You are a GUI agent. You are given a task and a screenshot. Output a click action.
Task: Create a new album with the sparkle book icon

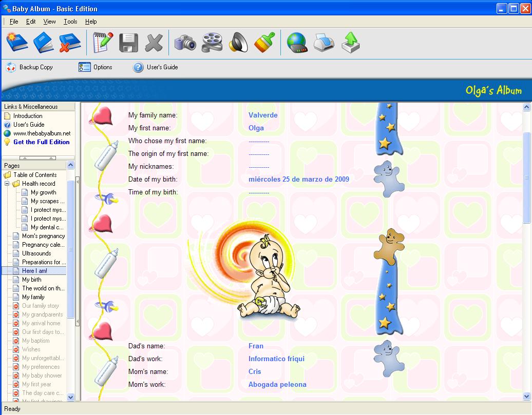[x=17, y=43]
